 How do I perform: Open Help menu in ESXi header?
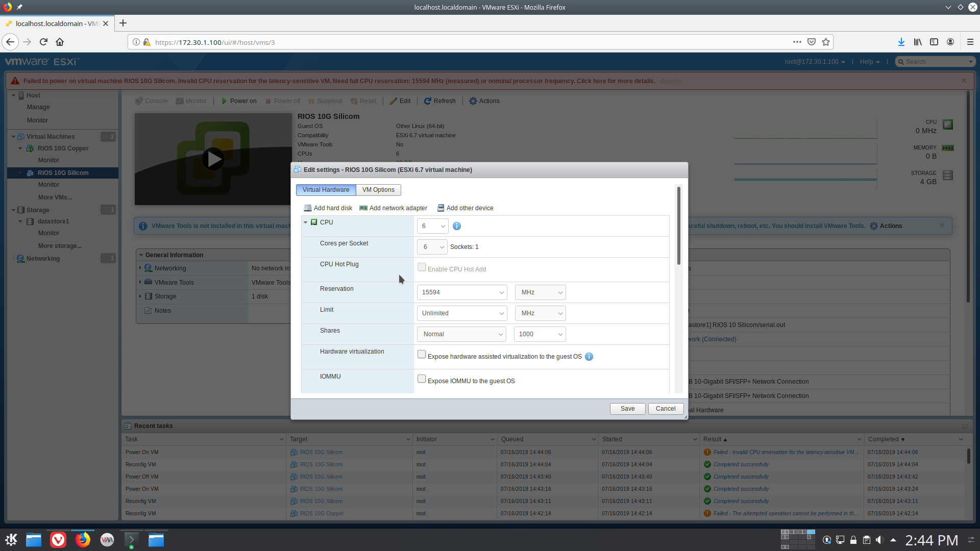(x=870, y=62)
